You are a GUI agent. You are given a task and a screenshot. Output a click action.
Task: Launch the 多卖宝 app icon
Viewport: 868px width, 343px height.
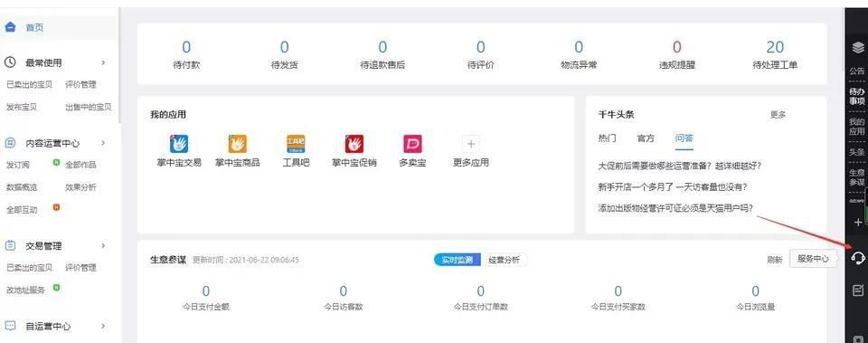[x=412, y=144]
